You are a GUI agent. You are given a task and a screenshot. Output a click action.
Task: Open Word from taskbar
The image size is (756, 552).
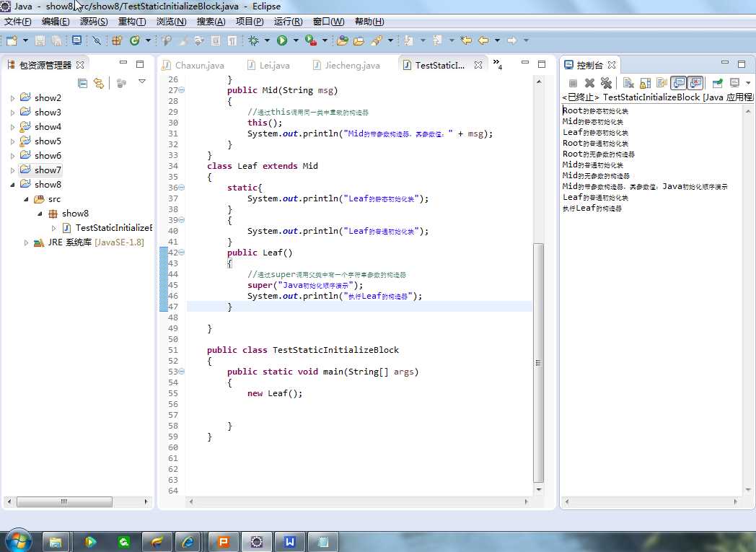pos(290,543)
